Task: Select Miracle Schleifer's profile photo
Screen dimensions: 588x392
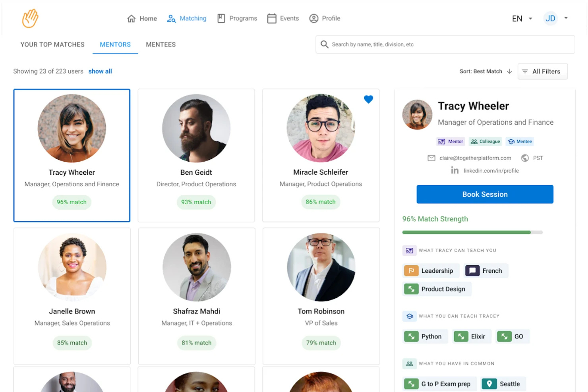Action: click(321, 128)
